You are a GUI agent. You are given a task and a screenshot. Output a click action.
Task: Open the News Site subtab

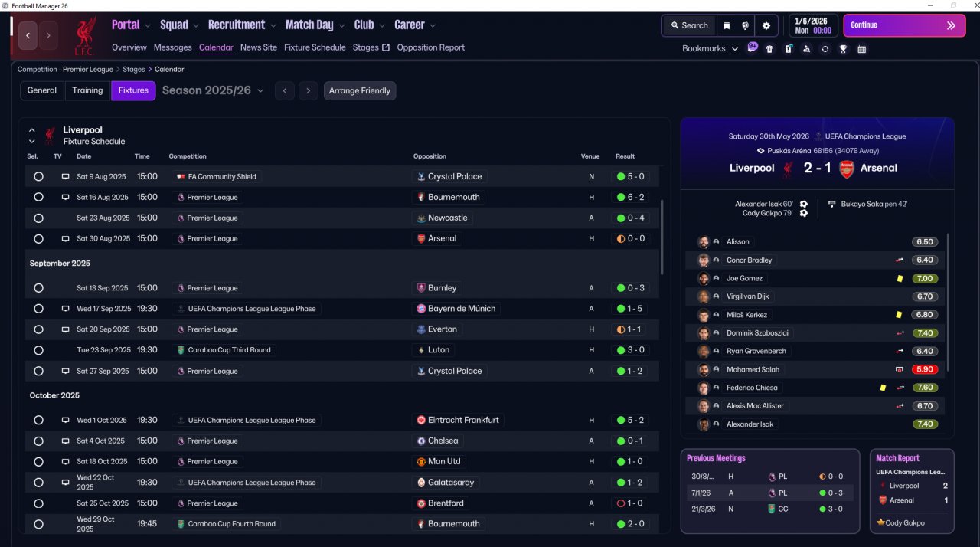(x=259, y=47)
